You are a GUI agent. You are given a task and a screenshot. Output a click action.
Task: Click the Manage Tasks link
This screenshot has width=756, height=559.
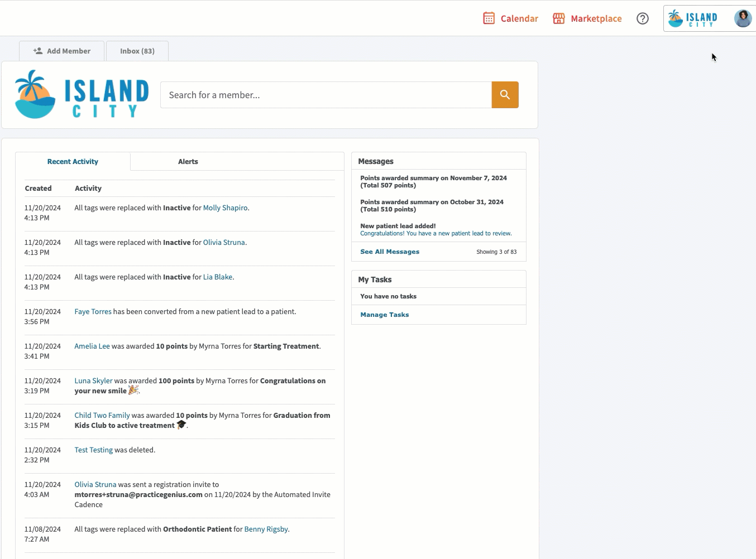pyautogui.click(x=385, y=315)
